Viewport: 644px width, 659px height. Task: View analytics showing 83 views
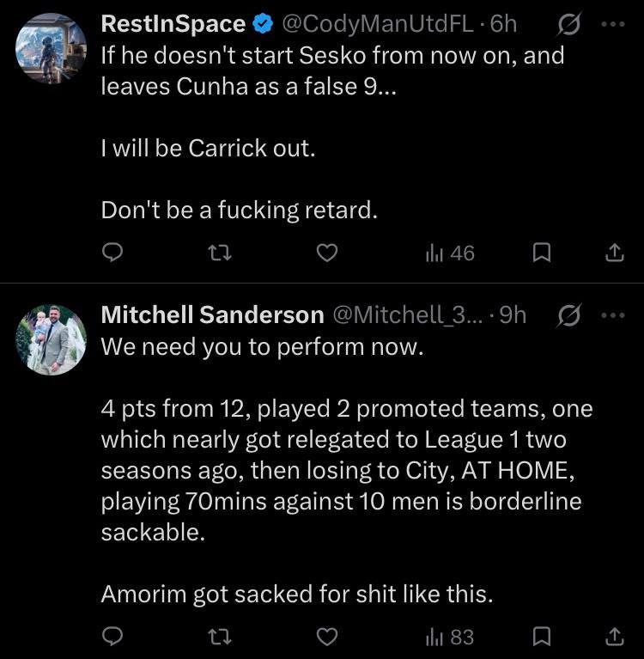[450, 637]
